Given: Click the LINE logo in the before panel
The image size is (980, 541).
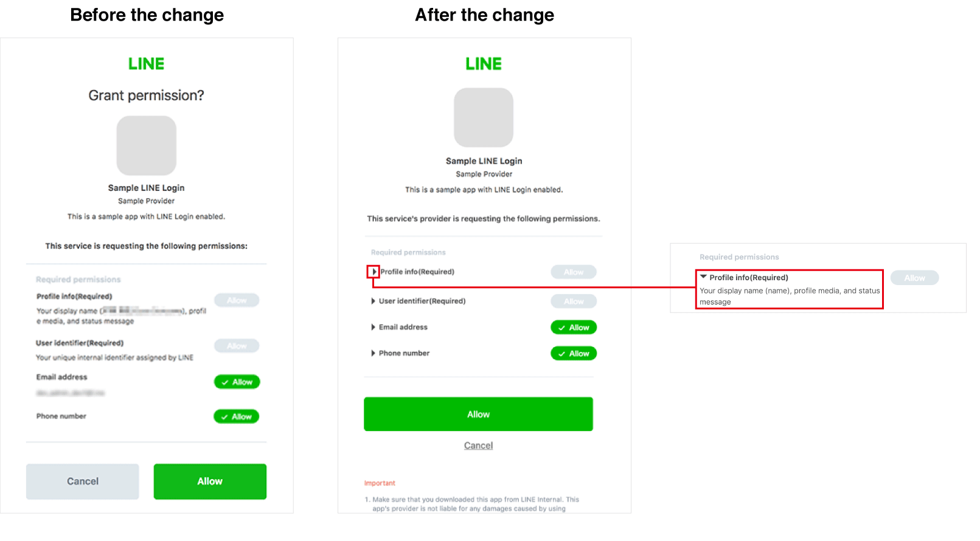Looking at the screenshot, I should [x=146, y=64].
